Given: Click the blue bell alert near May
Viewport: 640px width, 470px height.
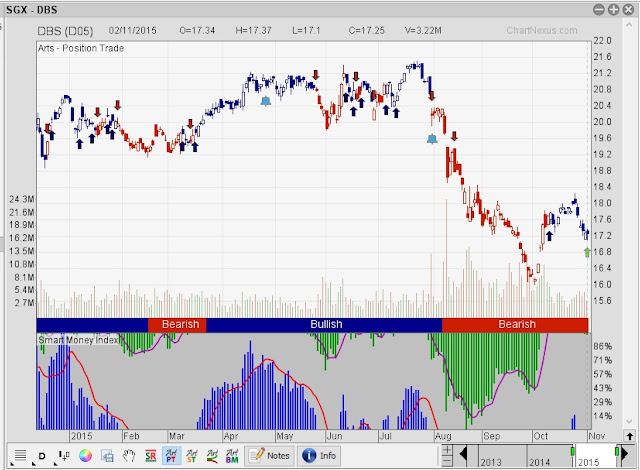Looking at the screenshot, I should tap(266, 101).
